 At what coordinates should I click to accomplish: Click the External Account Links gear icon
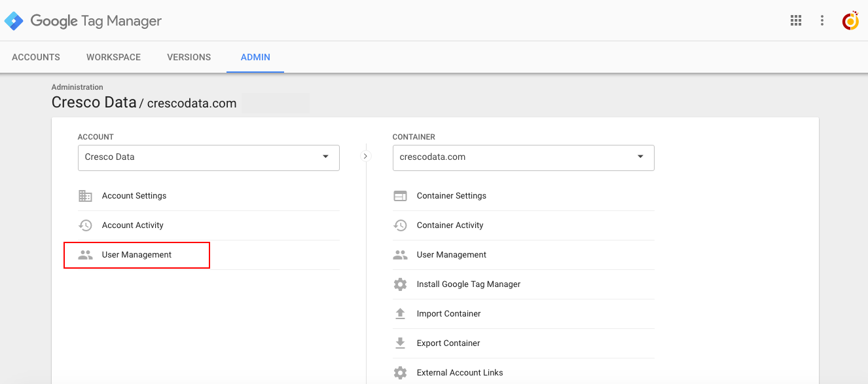[400, 373]
